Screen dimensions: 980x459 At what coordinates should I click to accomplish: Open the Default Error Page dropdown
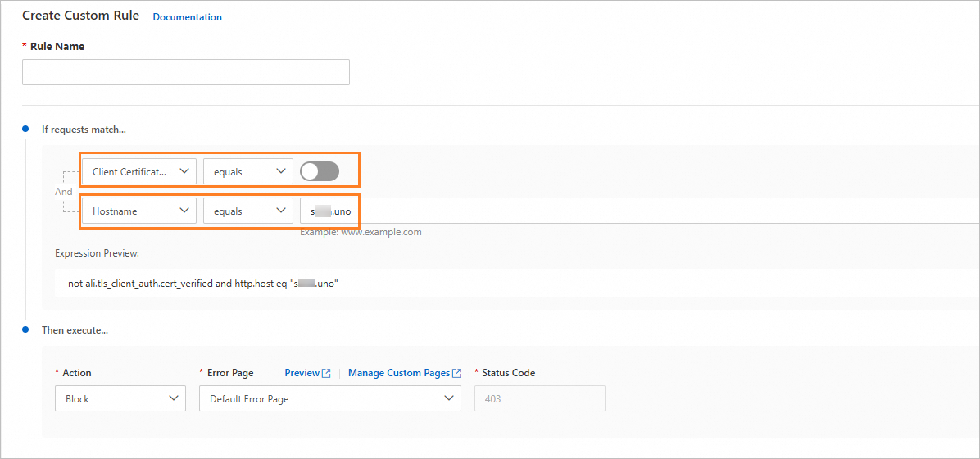[330, 398]
